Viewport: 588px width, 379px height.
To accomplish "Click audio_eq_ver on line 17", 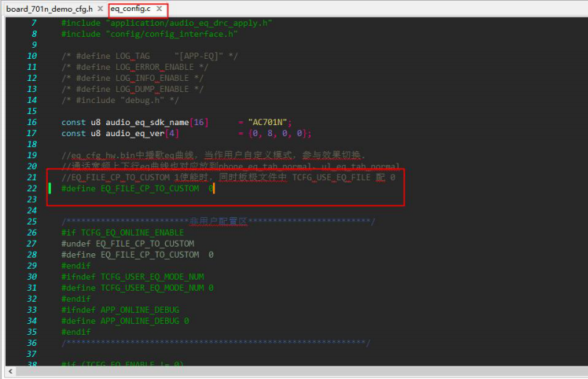I will coord(135,133).
